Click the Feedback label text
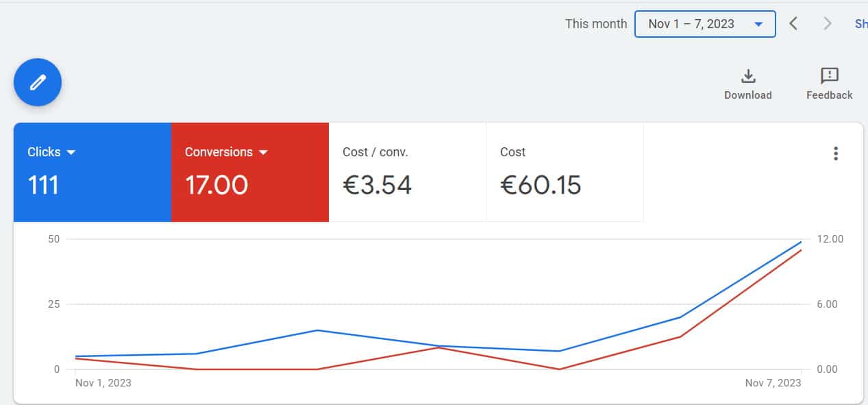868x405 pixels. coord(830,95)
